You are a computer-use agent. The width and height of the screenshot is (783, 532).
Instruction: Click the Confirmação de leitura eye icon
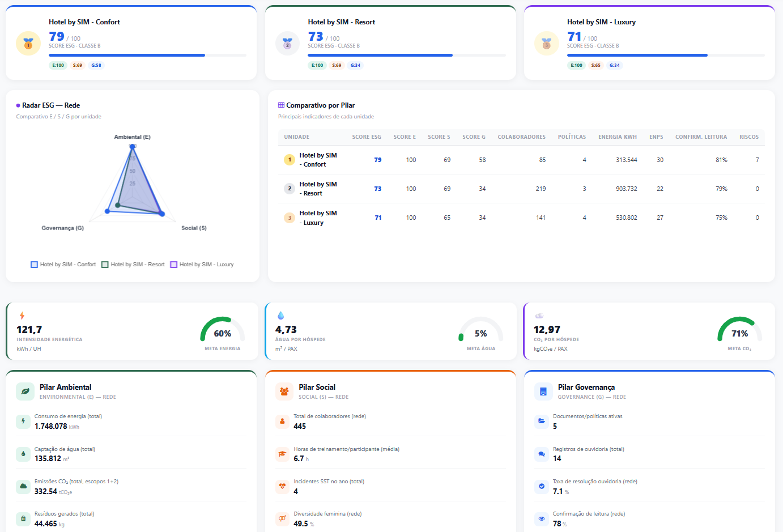click(x=542, y=519)
